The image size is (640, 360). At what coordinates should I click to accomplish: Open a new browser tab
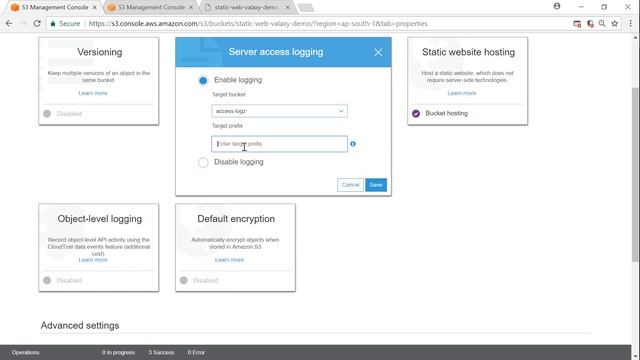pos(306,7)
